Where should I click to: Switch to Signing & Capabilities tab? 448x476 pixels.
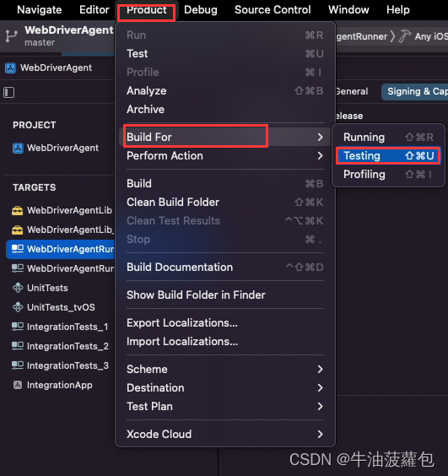414,91
